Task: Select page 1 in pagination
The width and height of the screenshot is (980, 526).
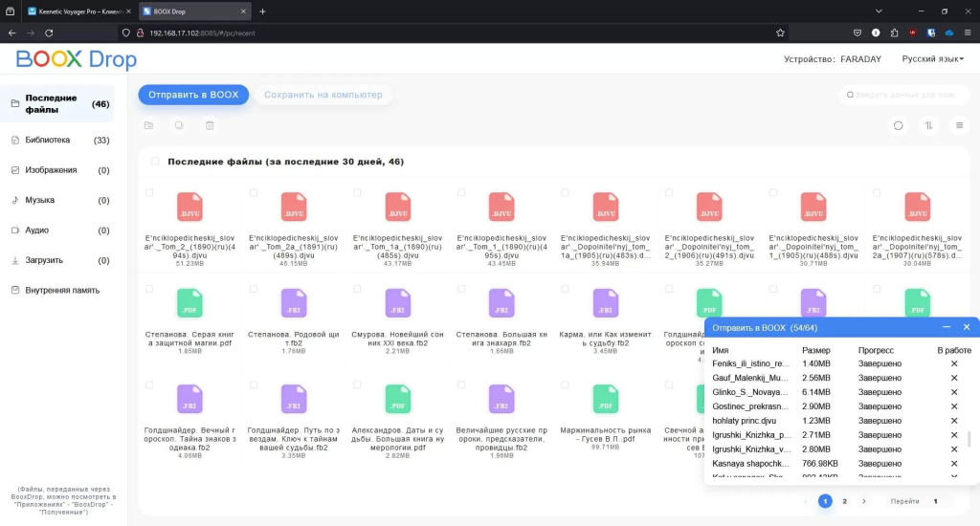Action: [825, 501]
